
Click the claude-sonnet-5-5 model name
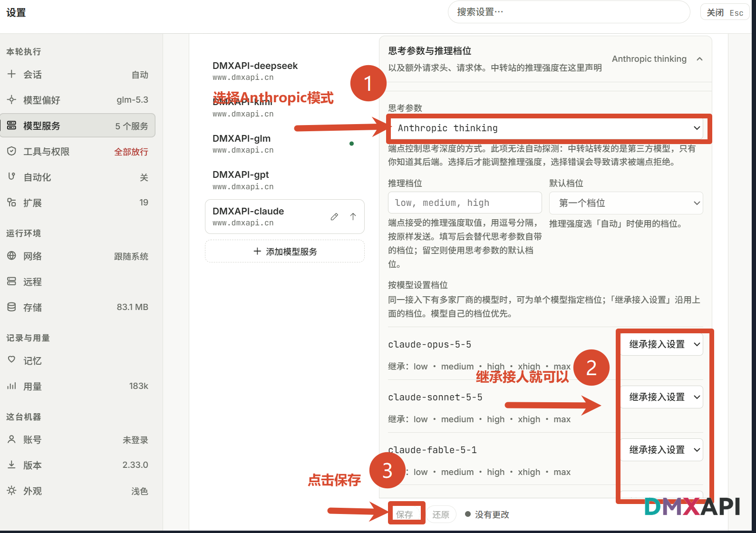pyautogui.click(x=435, y=397)
